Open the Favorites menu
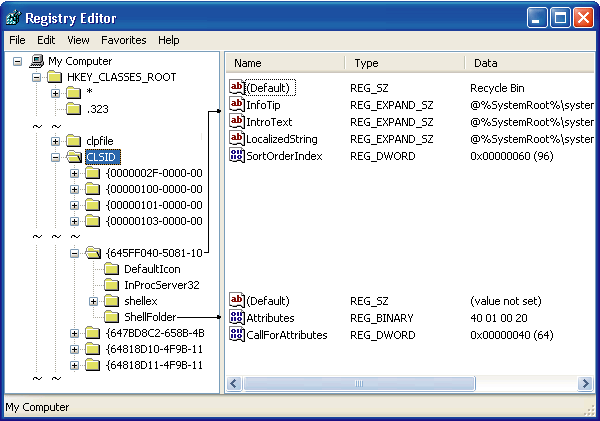Viewport: 600px width, 421px height. [x=123, y=40]
